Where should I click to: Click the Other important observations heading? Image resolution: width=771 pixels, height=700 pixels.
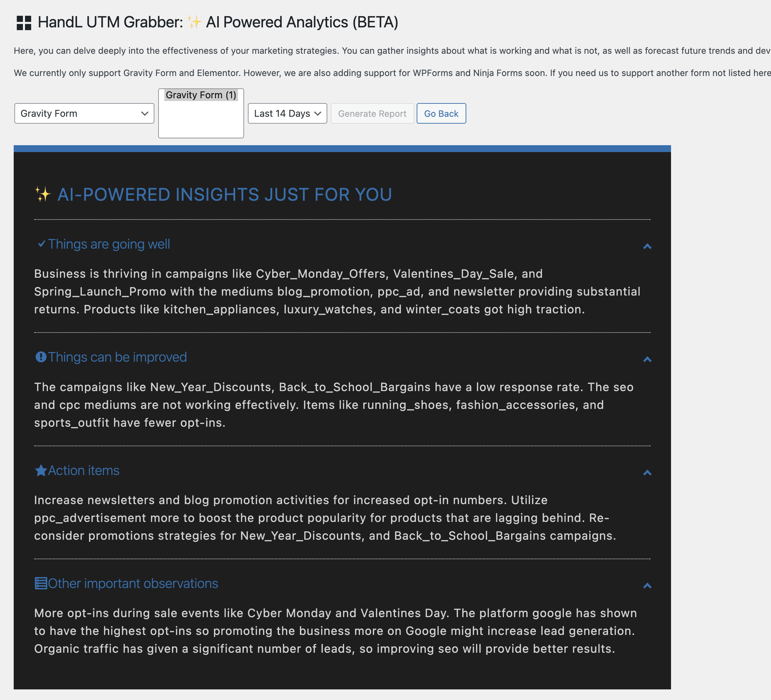(x=133, y=584)
